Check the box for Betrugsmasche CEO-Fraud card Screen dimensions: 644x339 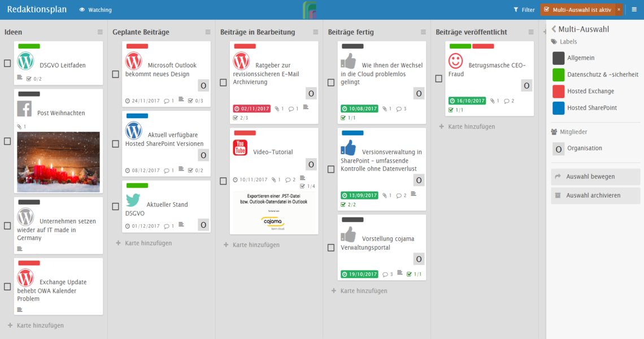[438, 79]
